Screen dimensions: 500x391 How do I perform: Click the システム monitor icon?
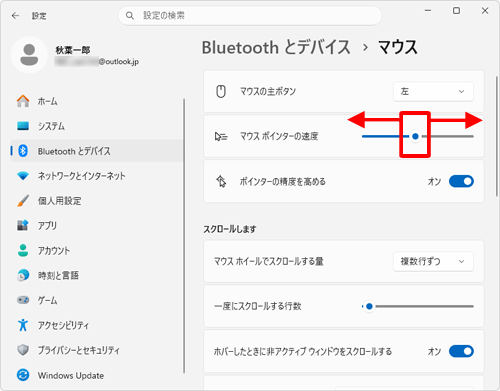23,126
